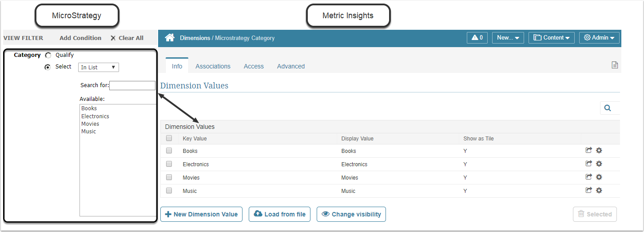Check the select-all header checkbox
The image size is (644, 232).
[169, 138]
